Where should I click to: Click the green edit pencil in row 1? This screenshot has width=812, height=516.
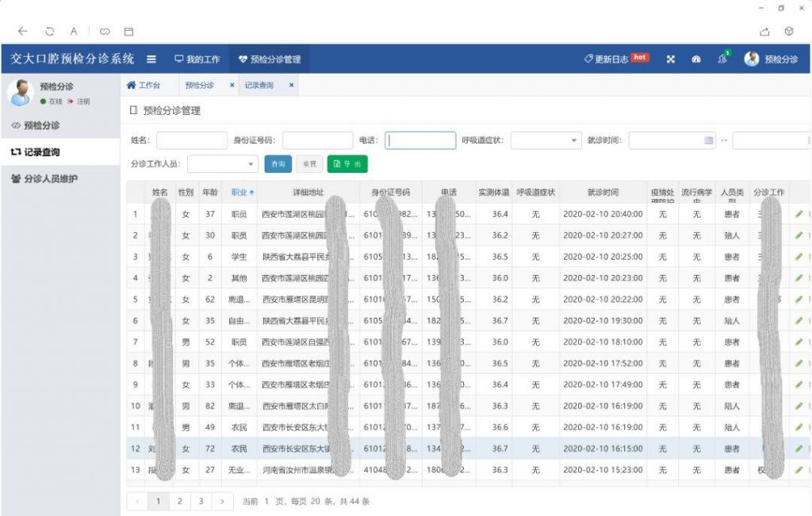point(799,214)
